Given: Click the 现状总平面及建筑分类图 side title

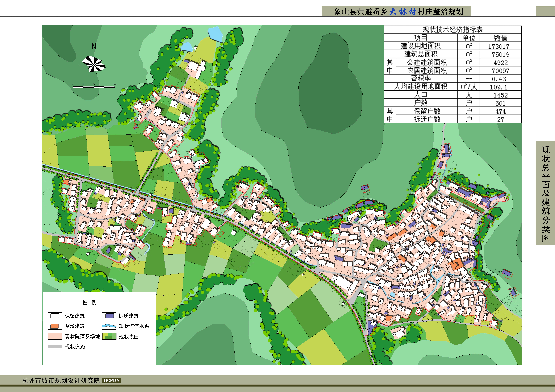Looking at the screenshot, I should click(x=546, y=194).
